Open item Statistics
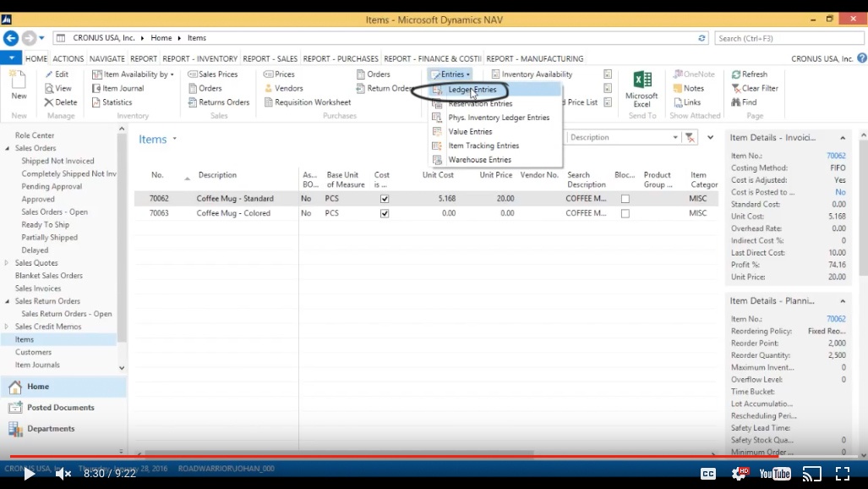This screenshot has height=489, width=868. pyautogui.click(x=112, y=102)
